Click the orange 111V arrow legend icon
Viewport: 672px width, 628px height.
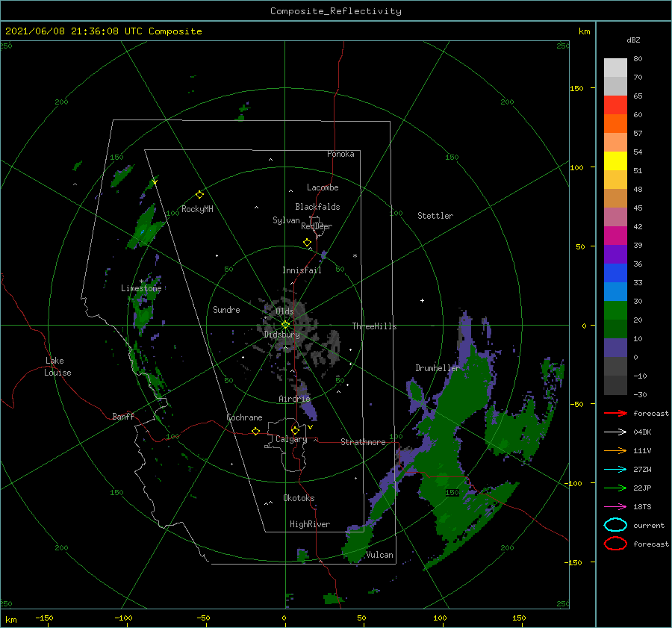pyautogui.click(x=615, y=450)
